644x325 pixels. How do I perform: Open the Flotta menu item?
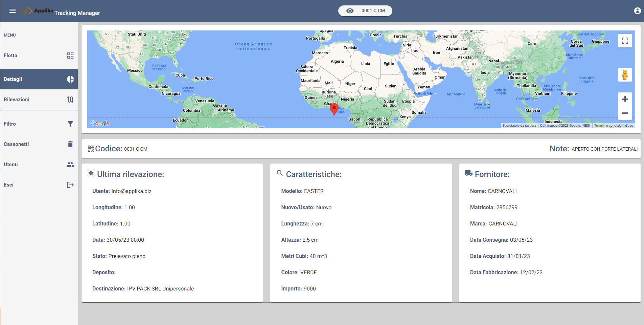[x=10, y=56]
